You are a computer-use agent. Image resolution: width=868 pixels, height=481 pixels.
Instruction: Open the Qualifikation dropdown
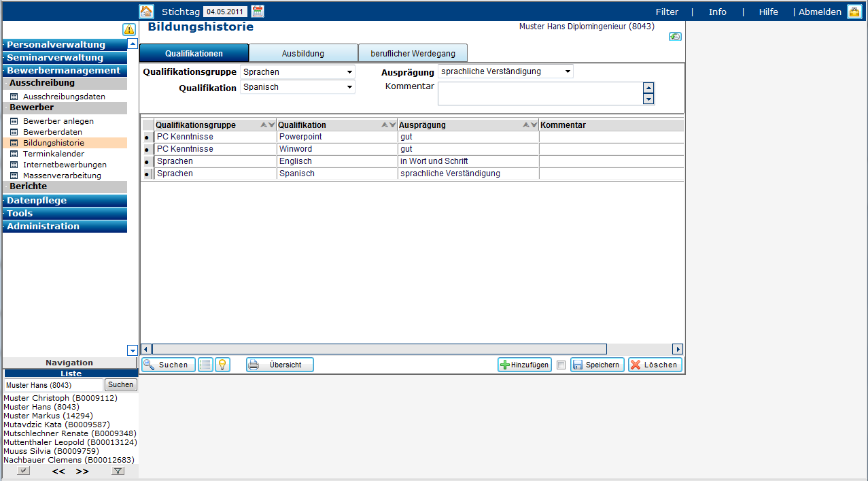point(298,87)
